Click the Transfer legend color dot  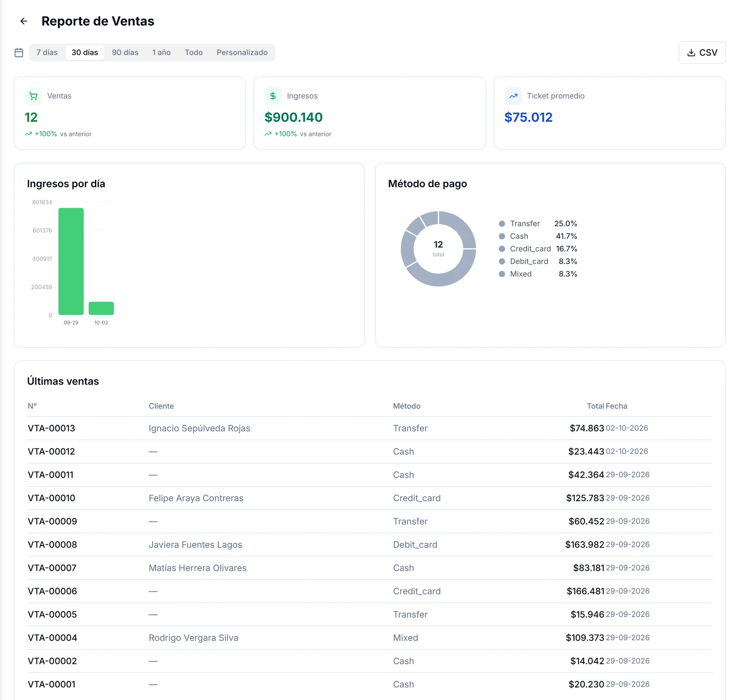tap(502, 224)
